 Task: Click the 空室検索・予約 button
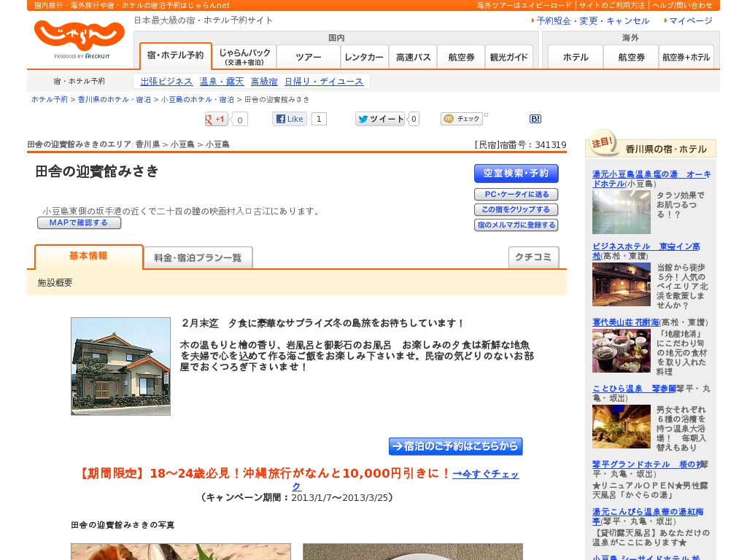coord(516,174)
